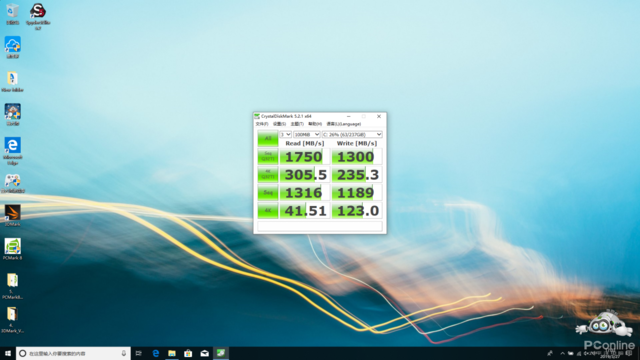
Task: Open the C: drive selection dropdown
Action: 352,134
